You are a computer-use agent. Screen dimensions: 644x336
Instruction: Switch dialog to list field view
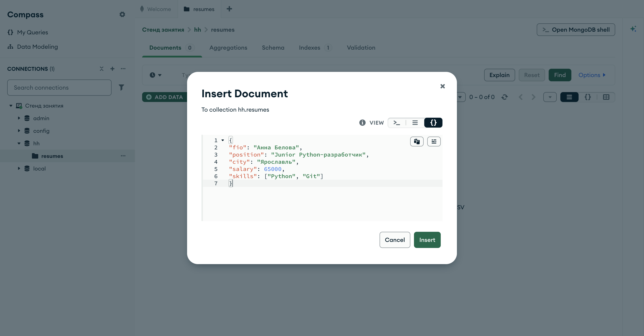click(415, 123)
